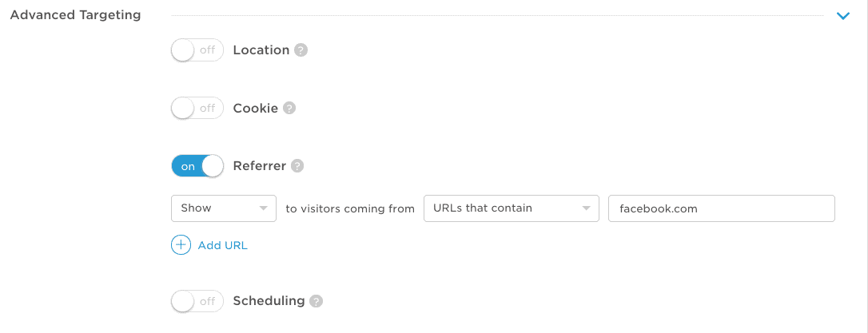
Task: Open the Scheduling help question mark icon
Action: (316, 302)
